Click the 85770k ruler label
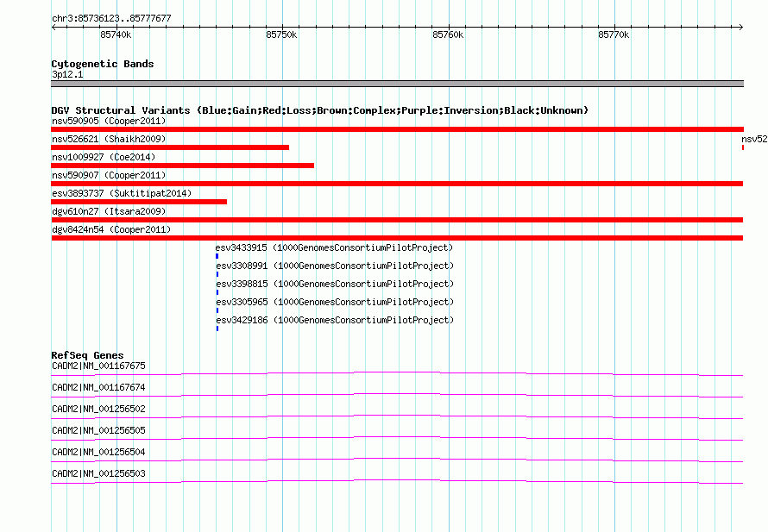Image resolution: width=768 pixels, height=532 pixels. tap(614, 34)
